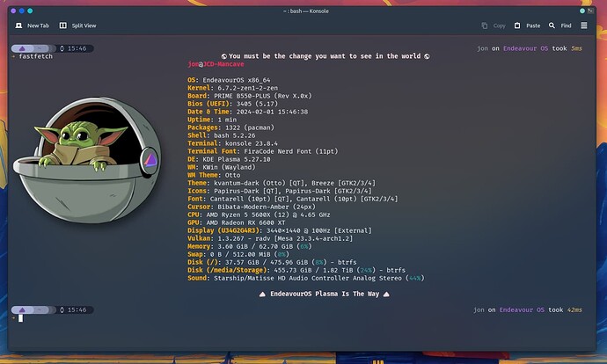Click the Copy icon in toolbar

(x=485, y=25)
